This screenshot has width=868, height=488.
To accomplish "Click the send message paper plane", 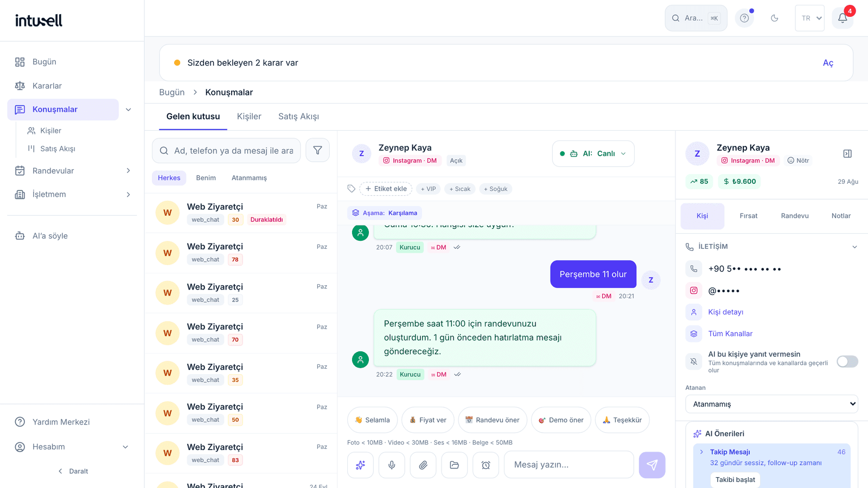I will 652,465.
